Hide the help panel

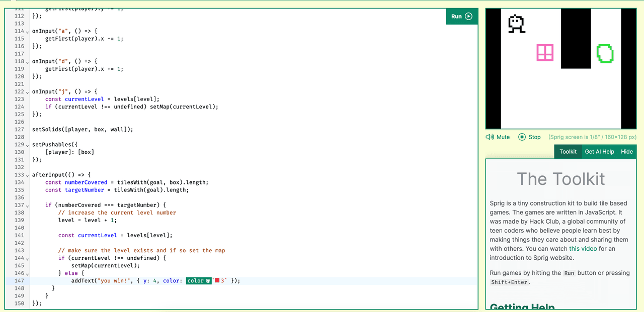627,152
